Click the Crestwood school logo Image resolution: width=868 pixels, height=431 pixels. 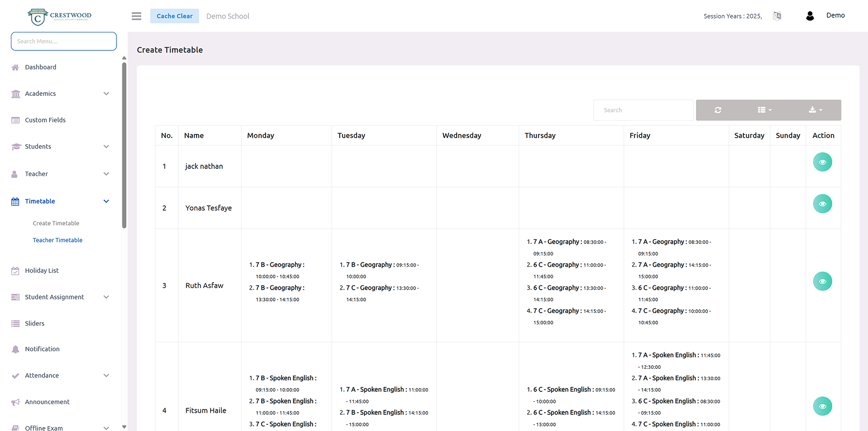pyautogui.click(x=60, y=17)
